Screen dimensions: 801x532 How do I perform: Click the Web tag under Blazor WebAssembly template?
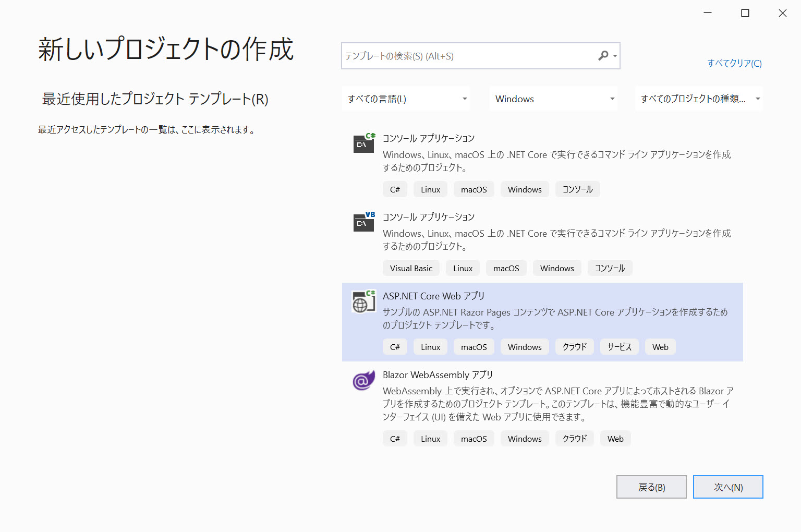[x=615, y=439]
